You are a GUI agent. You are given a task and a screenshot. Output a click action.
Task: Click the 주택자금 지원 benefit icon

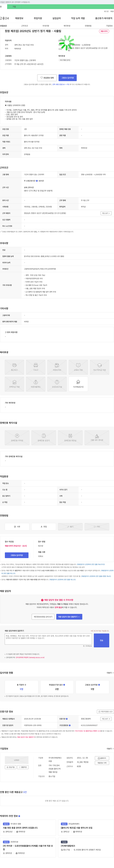tap(14, 384)
